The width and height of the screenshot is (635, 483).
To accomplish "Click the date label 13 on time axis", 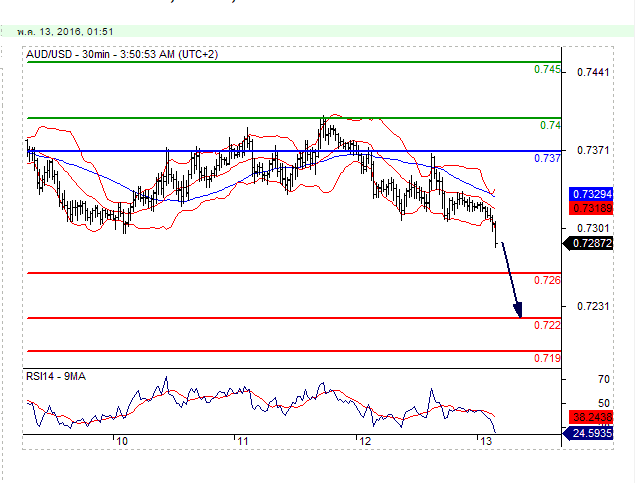I will (486, 441).
